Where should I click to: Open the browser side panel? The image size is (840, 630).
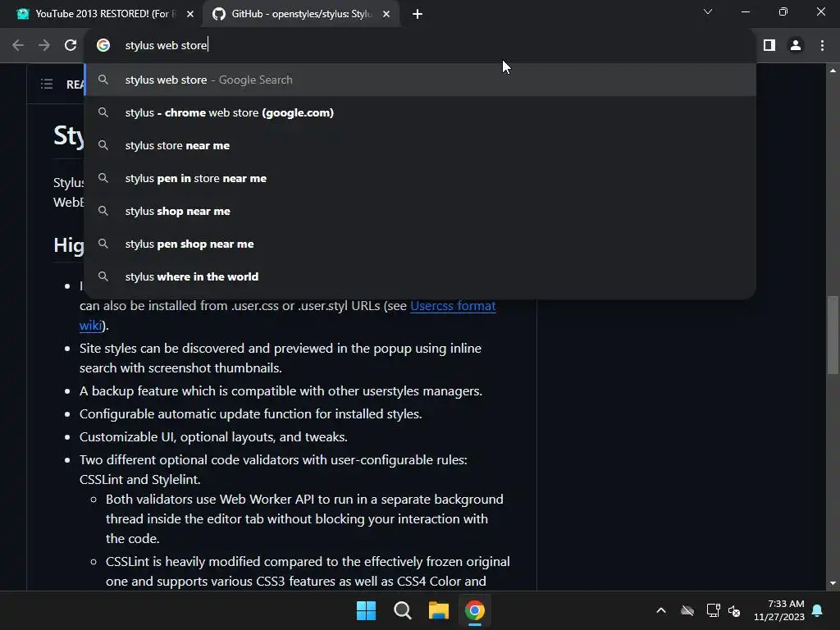pos(769,46)
